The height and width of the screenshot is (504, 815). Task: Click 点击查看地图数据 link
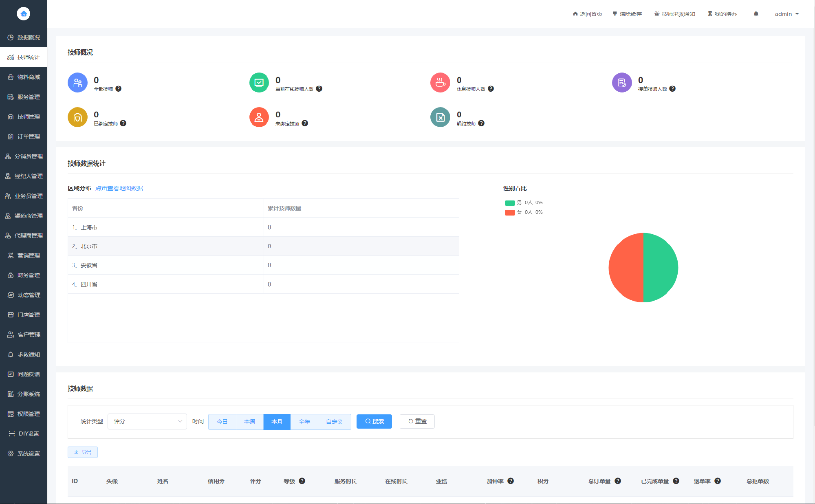[x=119, y=188]
